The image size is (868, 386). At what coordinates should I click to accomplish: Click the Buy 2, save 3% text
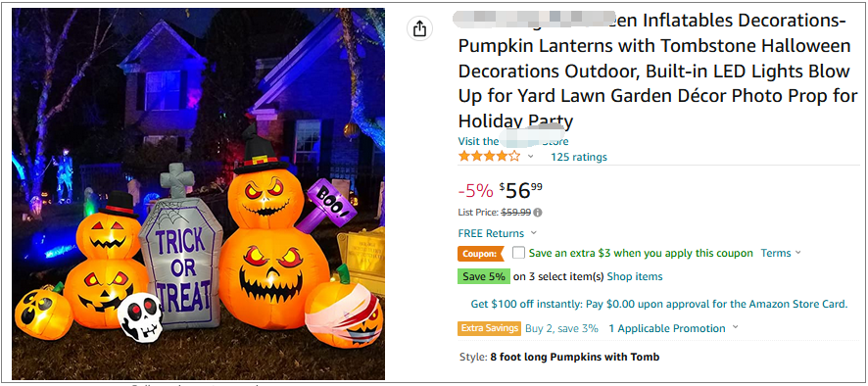[561, 328]
